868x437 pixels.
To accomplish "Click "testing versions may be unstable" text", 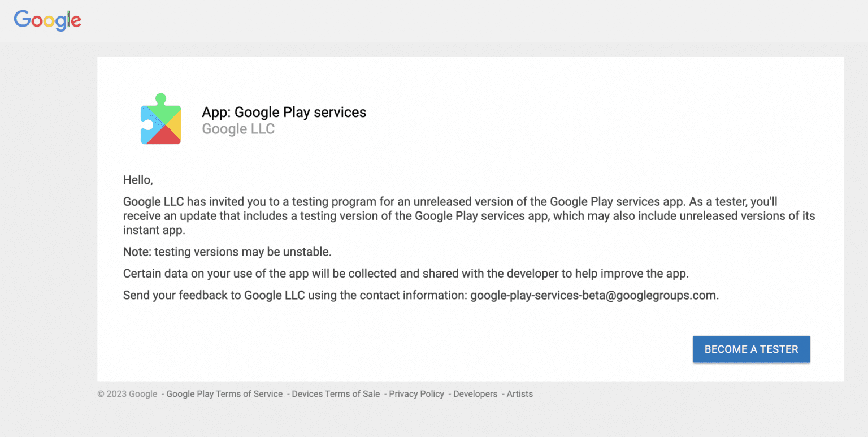I will click(243, 252).
